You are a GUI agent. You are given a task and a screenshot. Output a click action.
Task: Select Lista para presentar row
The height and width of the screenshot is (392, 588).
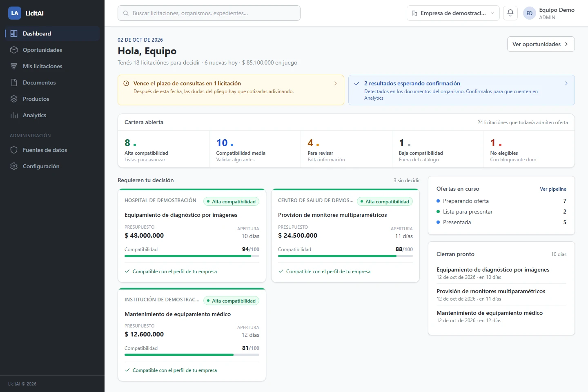click(x=501, y=212)
